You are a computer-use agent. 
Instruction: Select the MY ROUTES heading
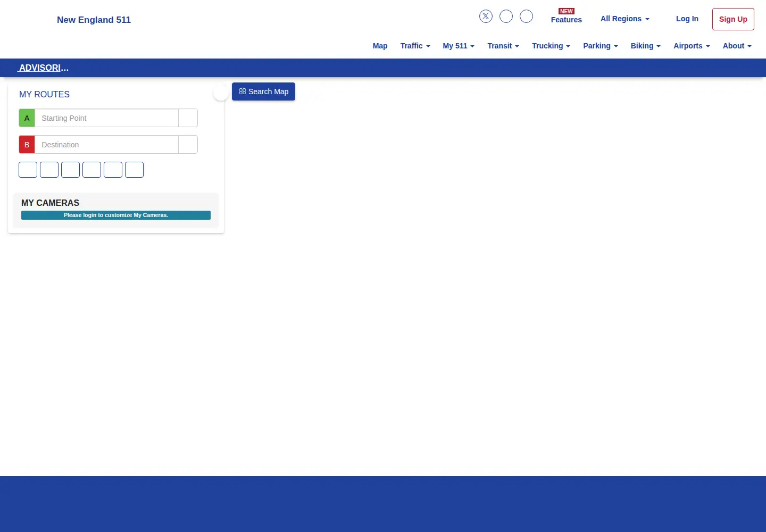(44, 94)
